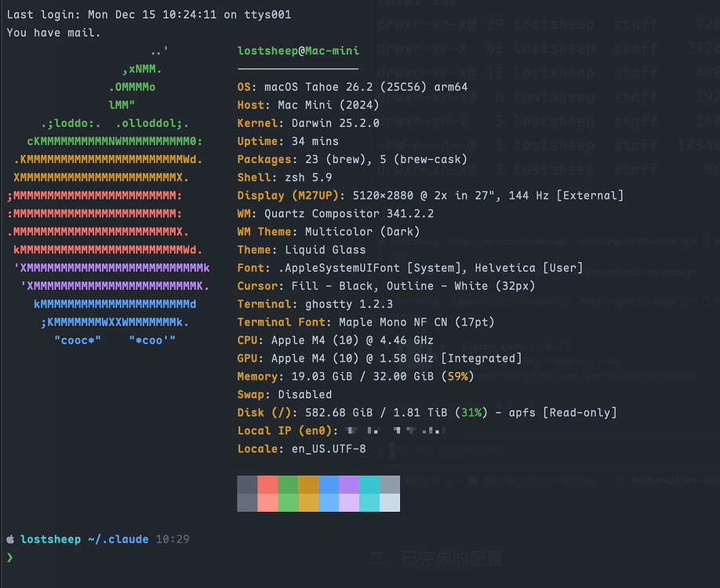Click the white swatch at bottom row end
Viewport: 720px width, 588px height.
click(x=390, y=503)
